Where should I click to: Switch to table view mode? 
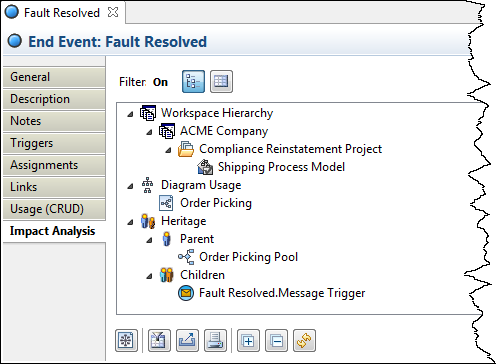(221, 81)
